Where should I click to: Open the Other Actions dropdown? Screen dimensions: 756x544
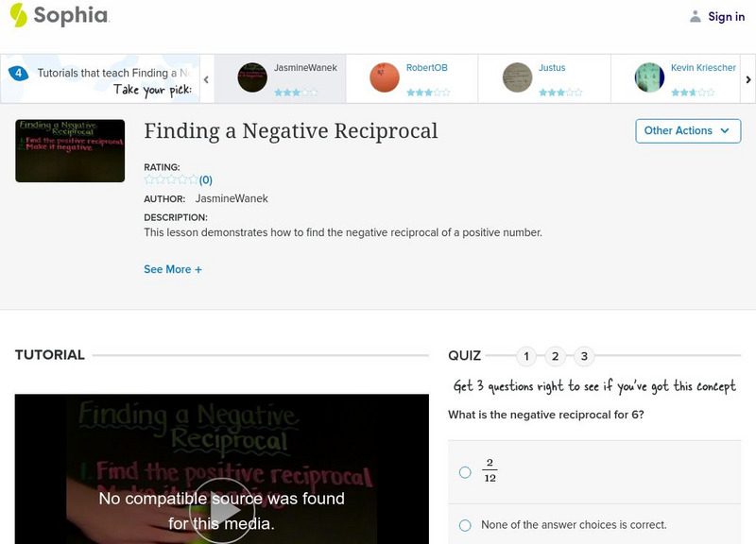[x=687, y=131]
